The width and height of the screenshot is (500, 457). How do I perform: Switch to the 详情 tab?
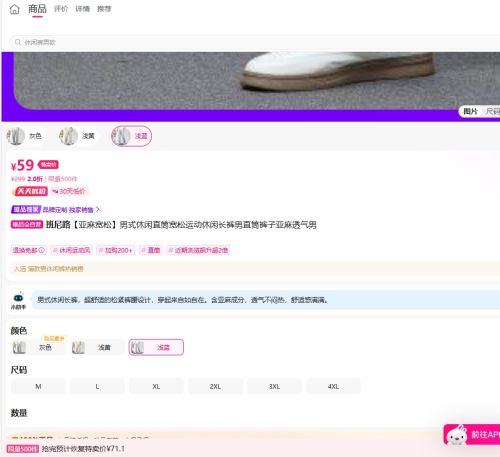83,9
